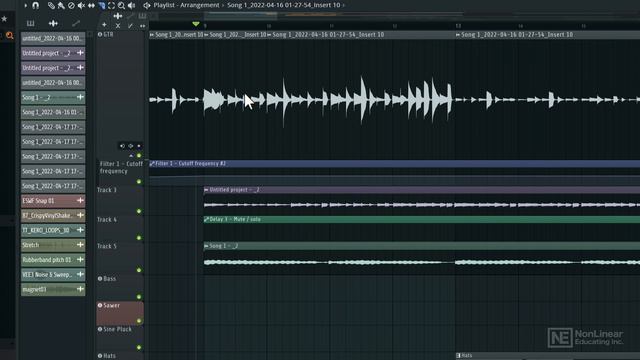Show audio clips in picker panel
The width and height of the screenshot is (640, 360).
53,23
